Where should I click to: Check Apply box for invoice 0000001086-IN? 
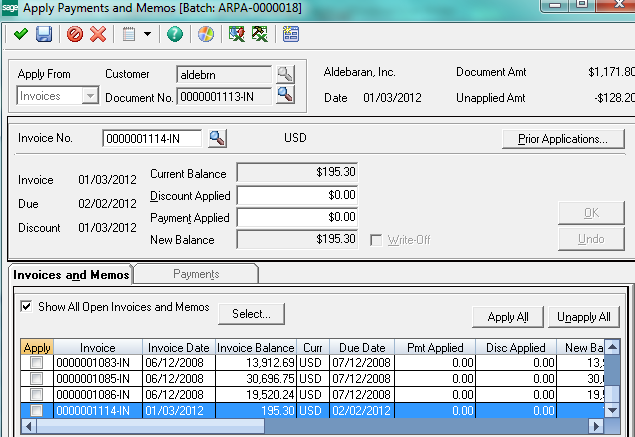pos(37,395)
